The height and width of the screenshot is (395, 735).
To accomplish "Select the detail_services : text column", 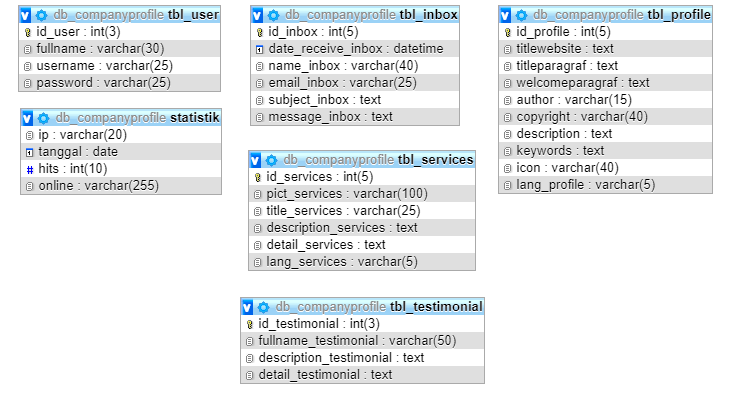I will click(x=362, y=245).
